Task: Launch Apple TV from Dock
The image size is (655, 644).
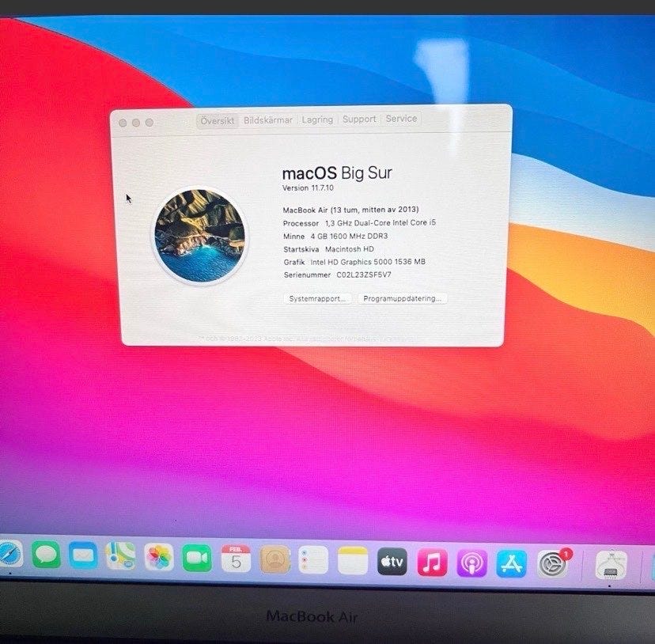Action: click(392, 562)
